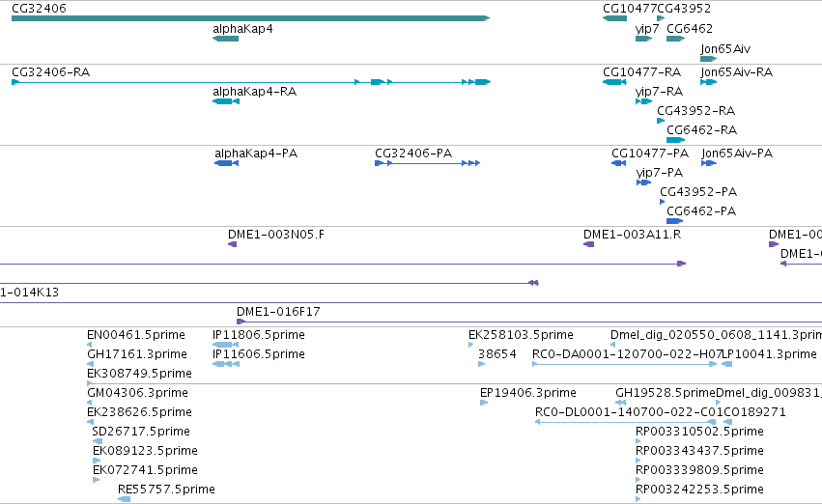Viewport: 822px width, 504px height.
Task: Select the yip7 gene feature
Action: pos(643,39)
